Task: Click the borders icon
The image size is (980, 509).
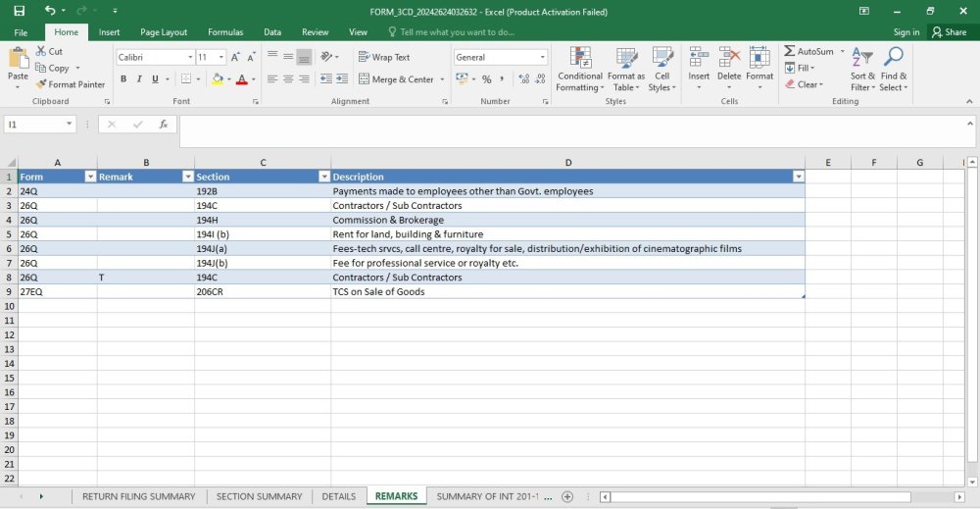Action: 186,78
